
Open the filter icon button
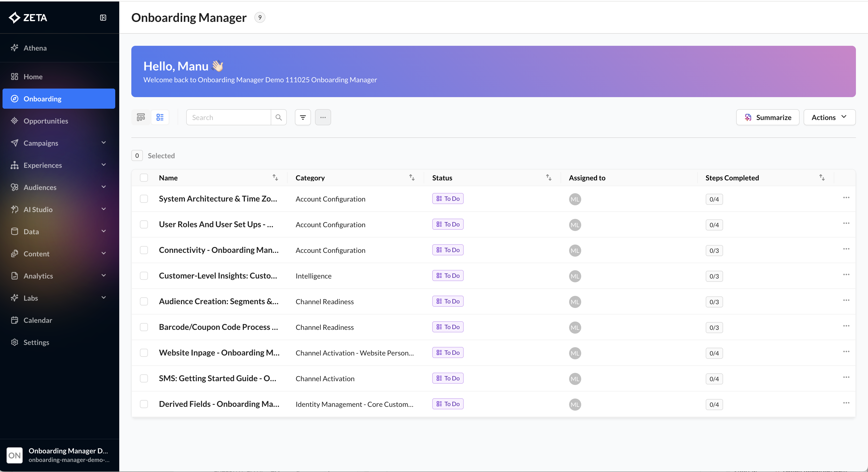(x=303, y=117)
